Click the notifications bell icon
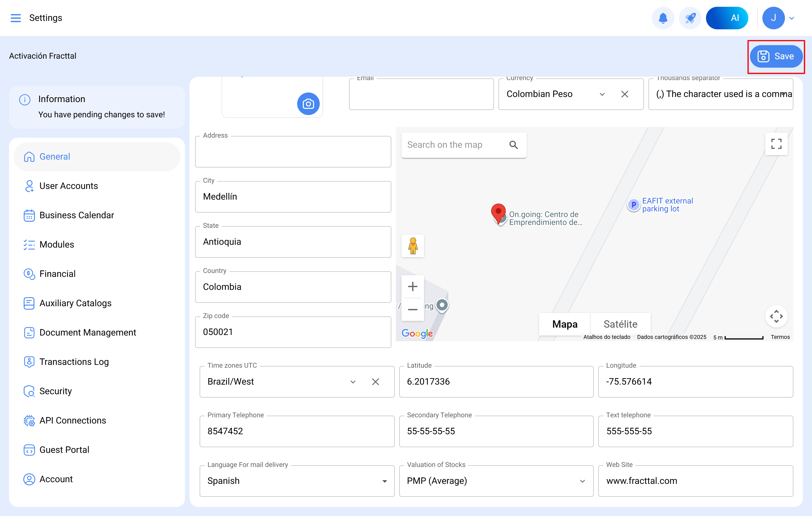This screenshot has width=812, height=516. click(663, 18)
